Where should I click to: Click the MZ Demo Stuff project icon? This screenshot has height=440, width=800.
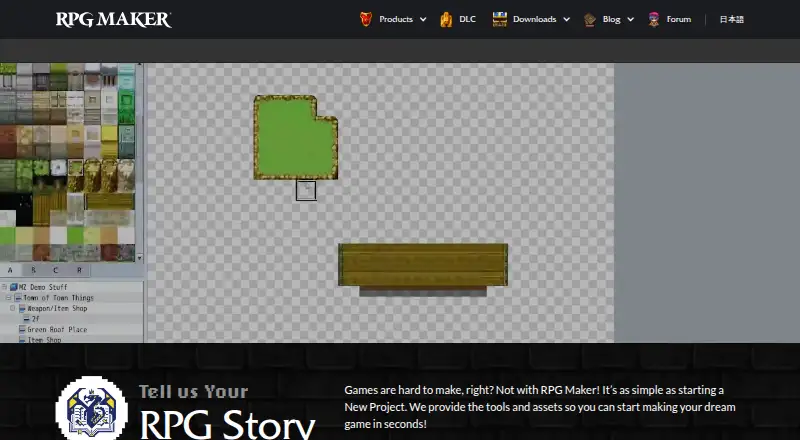(14, 287)
